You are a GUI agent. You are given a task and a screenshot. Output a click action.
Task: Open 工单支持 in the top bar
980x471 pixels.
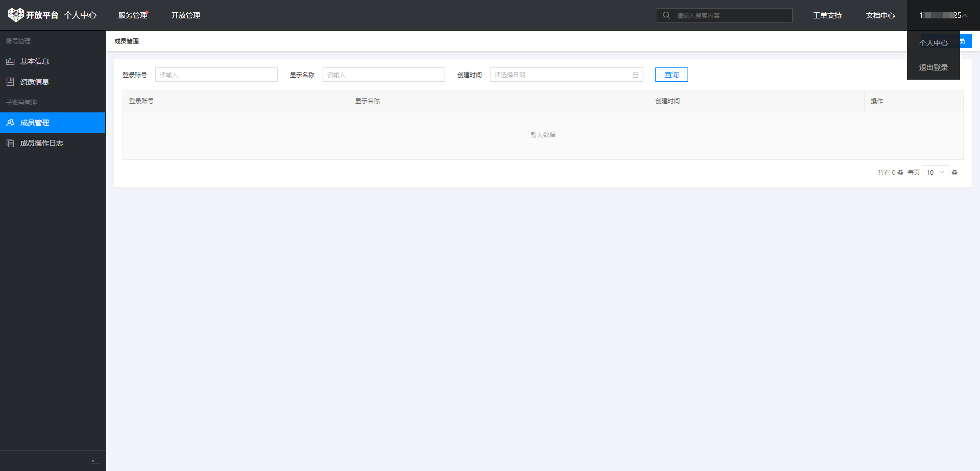[827, 15]
